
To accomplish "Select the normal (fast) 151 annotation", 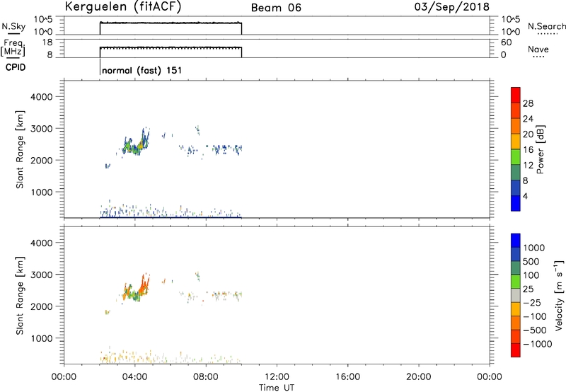I will coord(142,70).
